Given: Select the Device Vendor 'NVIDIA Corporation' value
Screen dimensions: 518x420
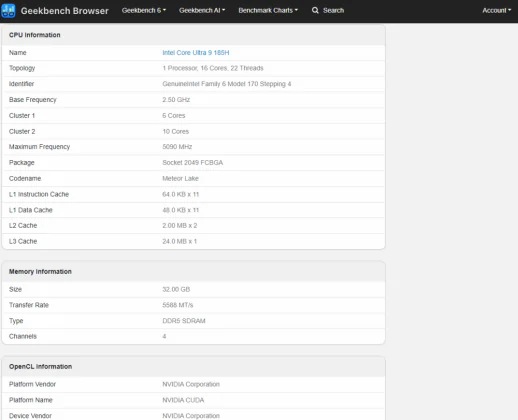Looking at the screenshot, I should 191,416.
